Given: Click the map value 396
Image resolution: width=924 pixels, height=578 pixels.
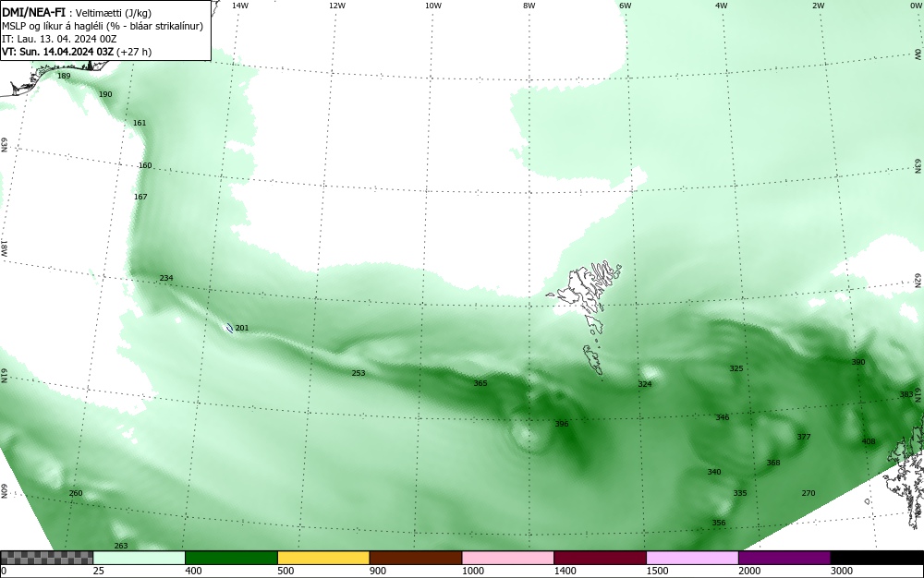Looking at the screenshot, I should click(x=562, y=424).
